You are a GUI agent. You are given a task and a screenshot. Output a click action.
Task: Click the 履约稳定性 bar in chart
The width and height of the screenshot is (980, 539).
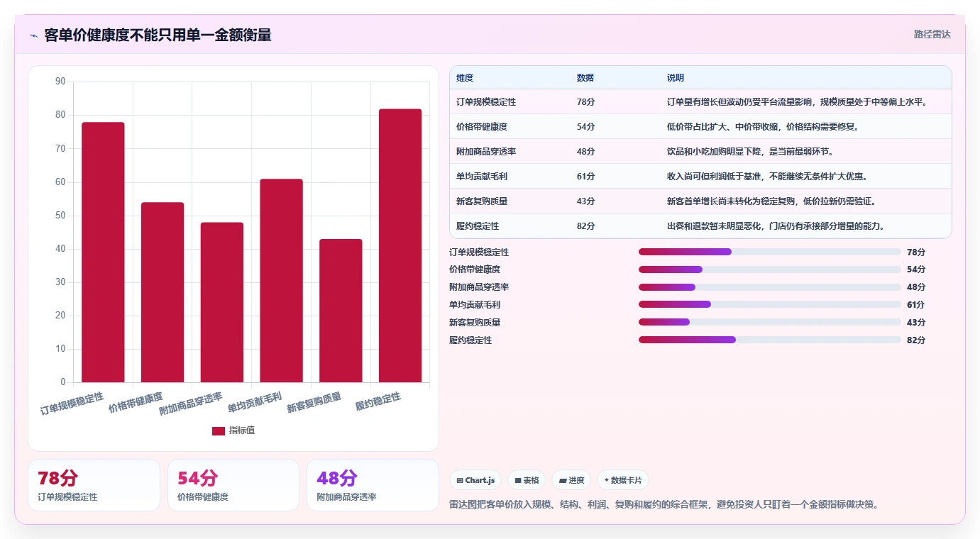pyautogui.click(x=400, y=245)
